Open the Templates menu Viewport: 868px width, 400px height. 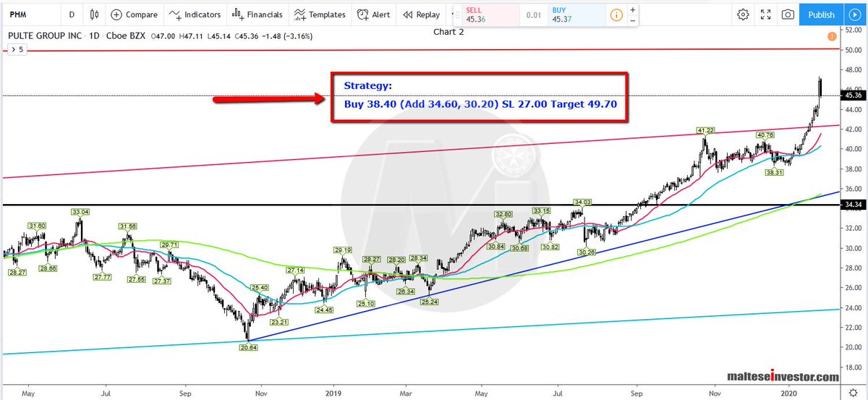click(320, 14)
